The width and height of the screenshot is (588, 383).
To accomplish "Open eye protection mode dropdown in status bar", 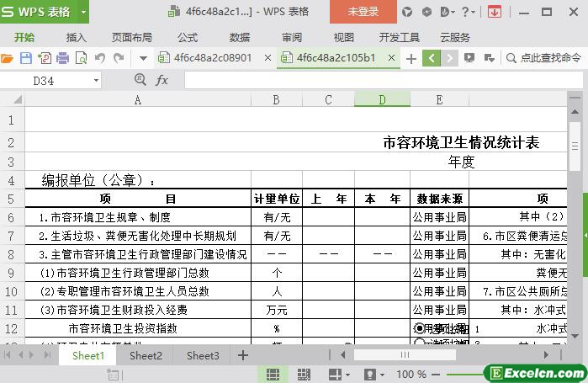I will click(x=382, y=375).
